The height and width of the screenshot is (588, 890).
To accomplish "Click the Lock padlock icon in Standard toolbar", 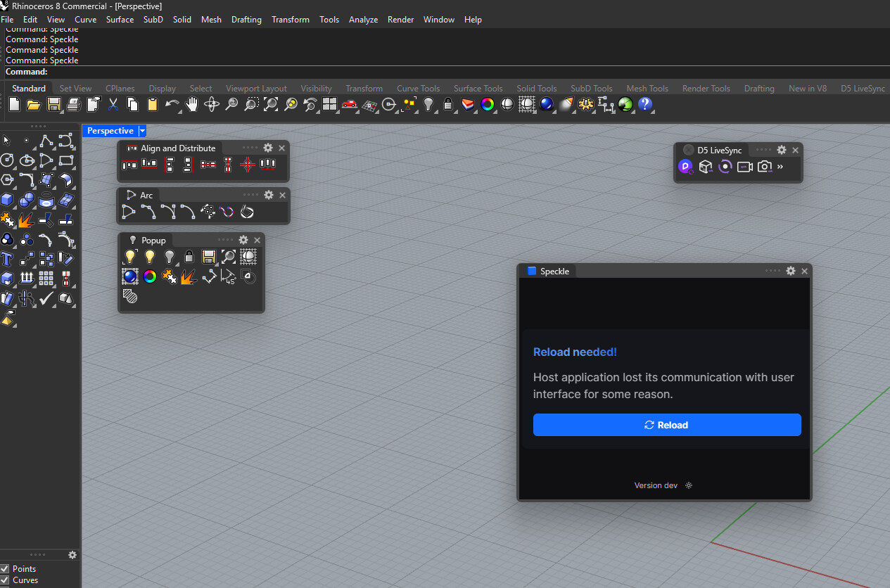I will tap(448, 105).
